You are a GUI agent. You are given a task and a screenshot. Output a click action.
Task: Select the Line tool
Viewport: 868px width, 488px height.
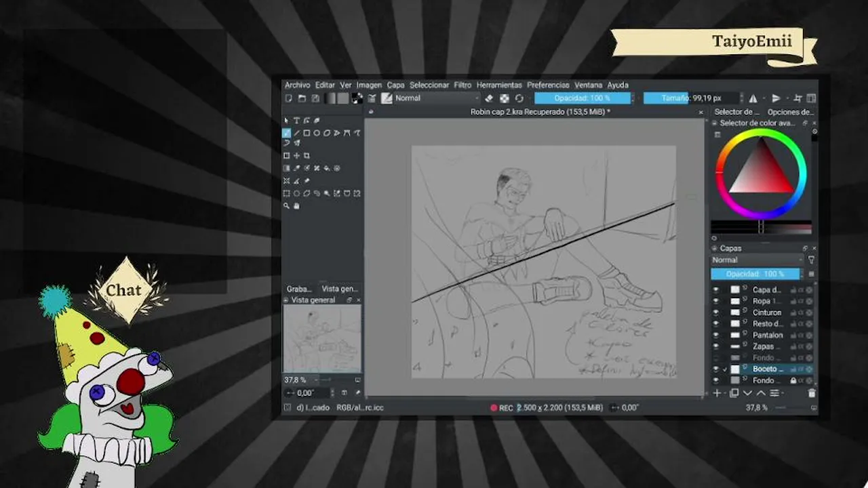tap(296, 133)
